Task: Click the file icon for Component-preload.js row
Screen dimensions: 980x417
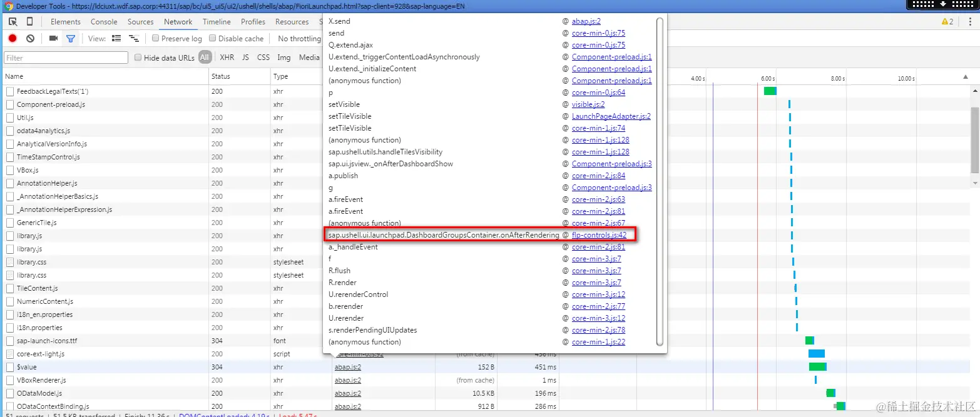Action: [10, 104]
